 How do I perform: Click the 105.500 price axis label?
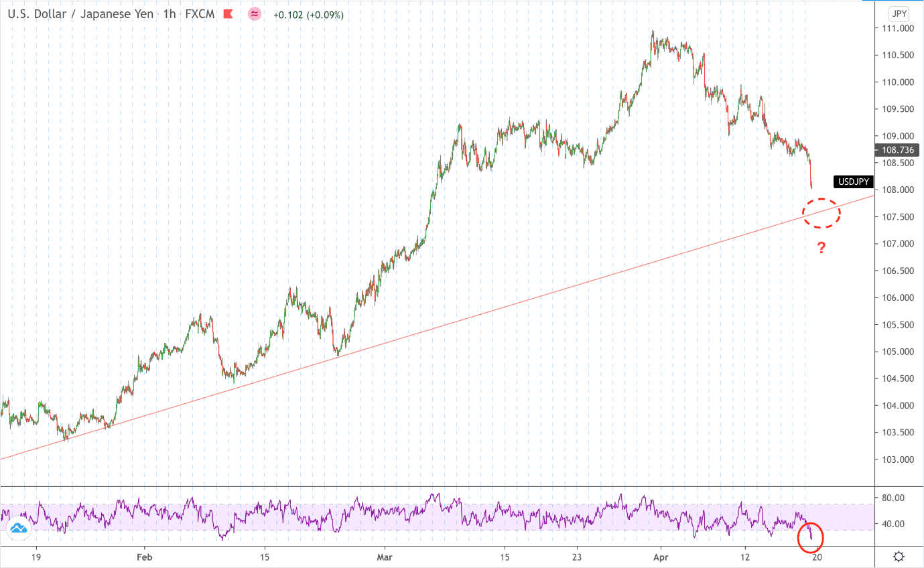tap(897, 325)
